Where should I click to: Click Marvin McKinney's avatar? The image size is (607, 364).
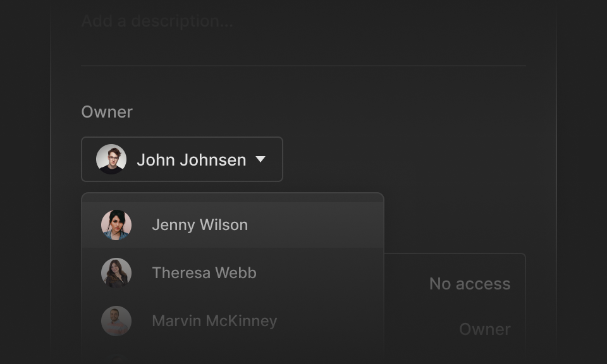tap(116, 320)
